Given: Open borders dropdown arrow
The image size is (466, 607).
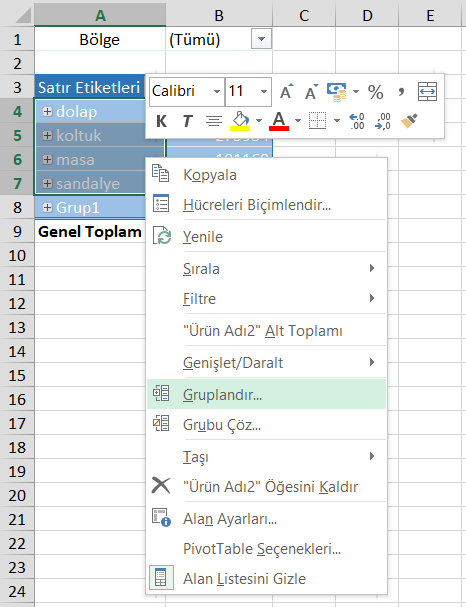Looking at the screenshot, I should tap(337, 121).
